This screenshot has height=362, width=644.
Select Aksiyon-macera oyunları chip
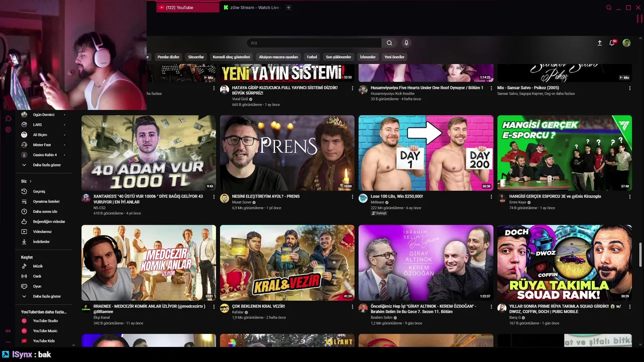pyautogui.click(x=278, y=57)
